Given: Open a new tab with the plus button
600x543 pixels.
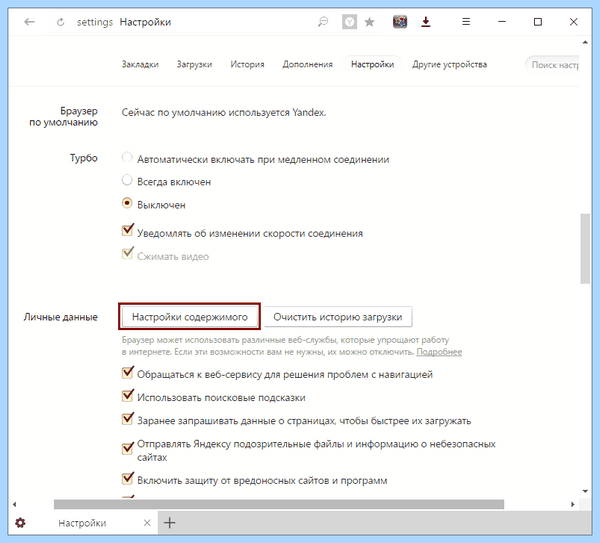Looking at the screenshot, I should pyautogui.click(x=170, y=523).
